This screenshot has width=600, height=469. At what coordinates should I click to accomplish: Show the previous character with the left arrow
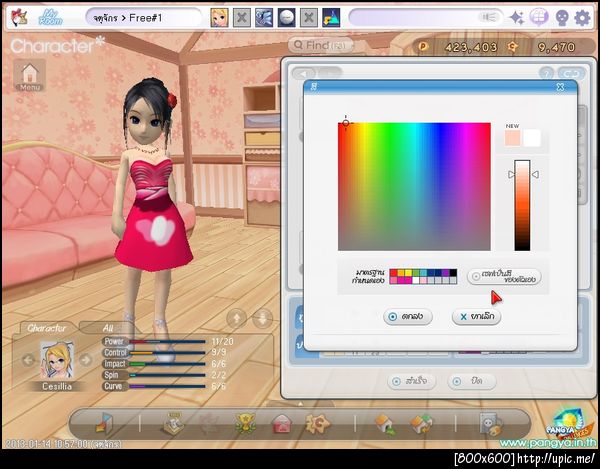pos(28,360)
